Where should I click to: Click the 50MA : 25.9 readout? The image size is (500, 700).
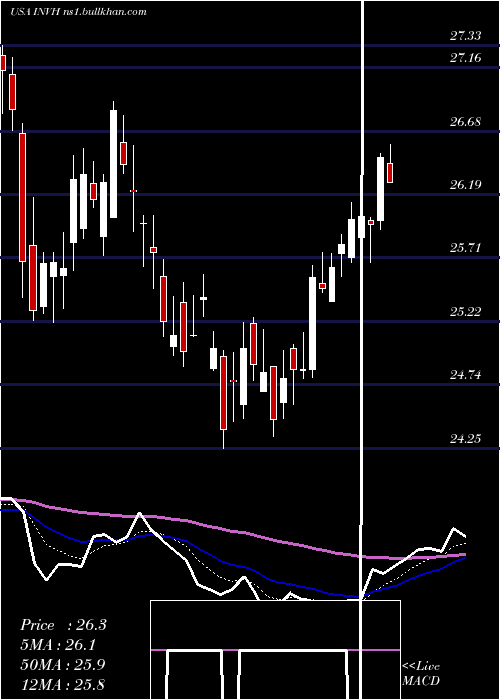tap(63, 665)
